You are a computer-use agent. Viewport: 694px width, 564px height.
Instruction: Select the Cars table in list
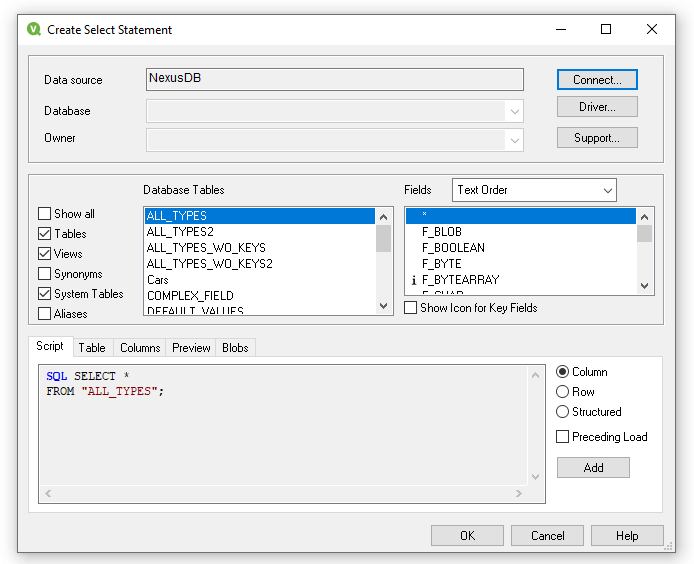click(158, 280)
